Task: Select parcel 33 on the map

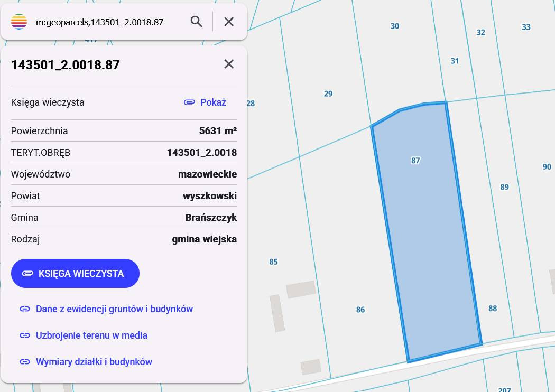Action: coord(526,27)
